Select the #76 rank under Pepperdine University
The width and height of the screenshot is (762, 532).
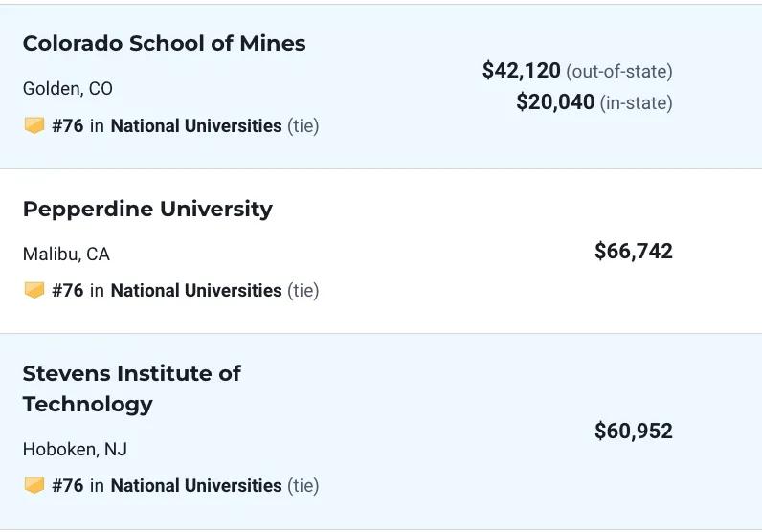pos(68,291)
